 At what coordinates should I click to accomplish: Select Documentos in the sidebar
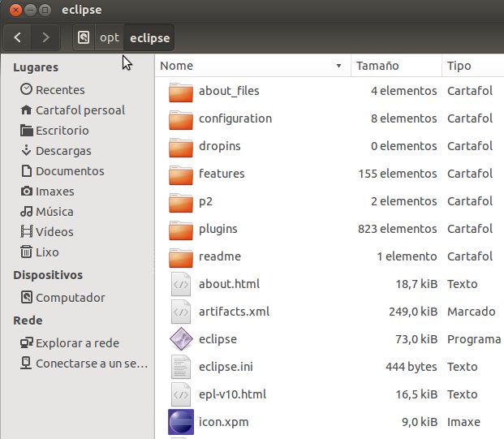70,171
